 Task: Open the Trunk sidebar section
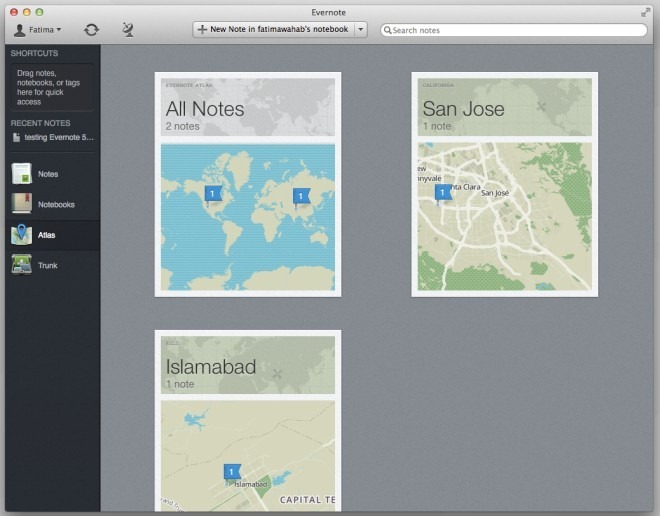tap(53, 265)
